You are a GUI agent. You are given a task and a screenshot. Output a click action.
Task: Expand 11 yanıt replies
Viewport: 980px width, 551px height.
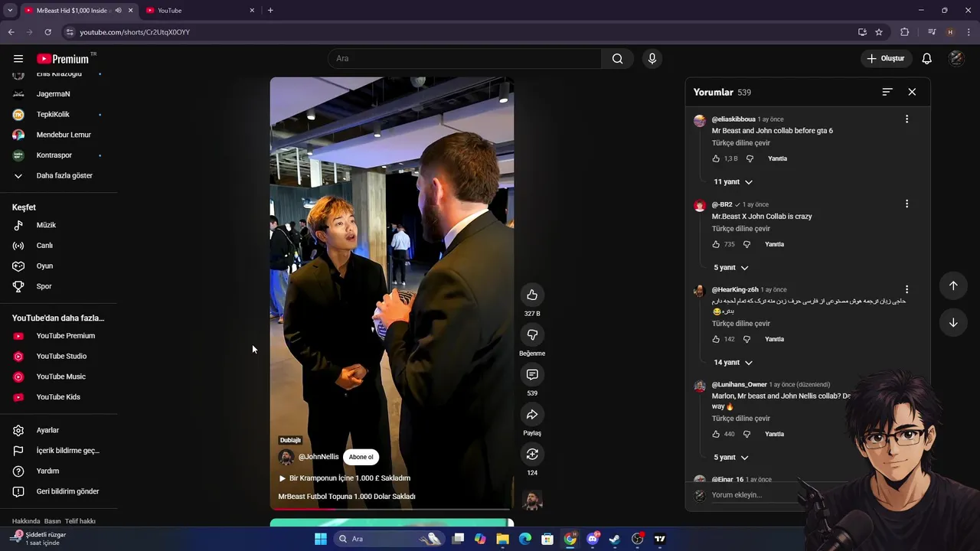coord(733,182)
